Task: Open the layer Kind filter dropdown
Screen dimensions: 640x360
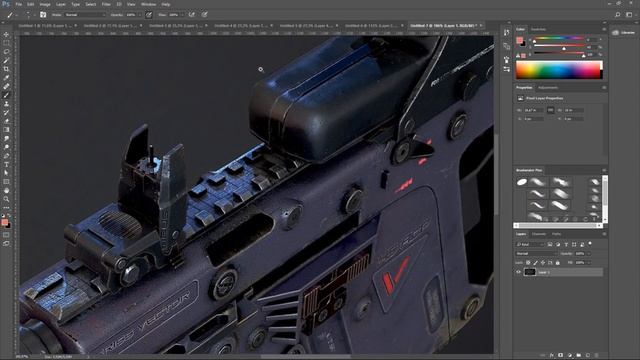Action: [530, 244]
